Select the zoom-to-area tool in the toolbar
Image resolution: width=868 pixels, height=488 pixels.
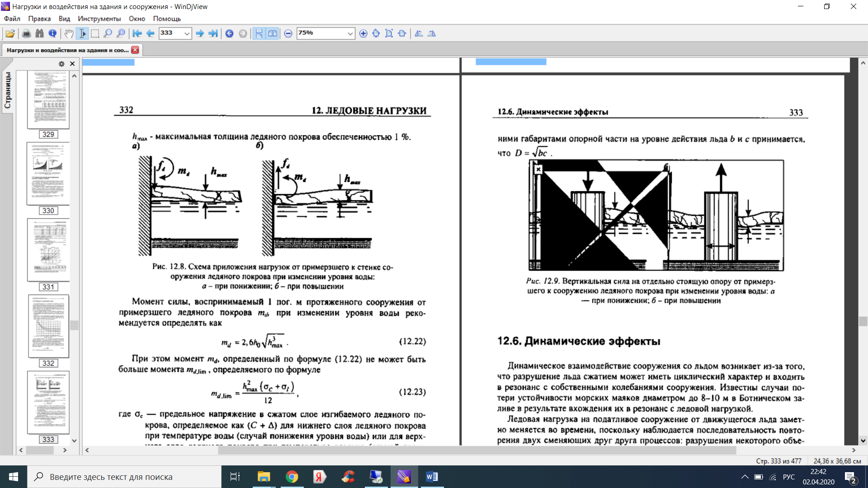coord(121,33)
